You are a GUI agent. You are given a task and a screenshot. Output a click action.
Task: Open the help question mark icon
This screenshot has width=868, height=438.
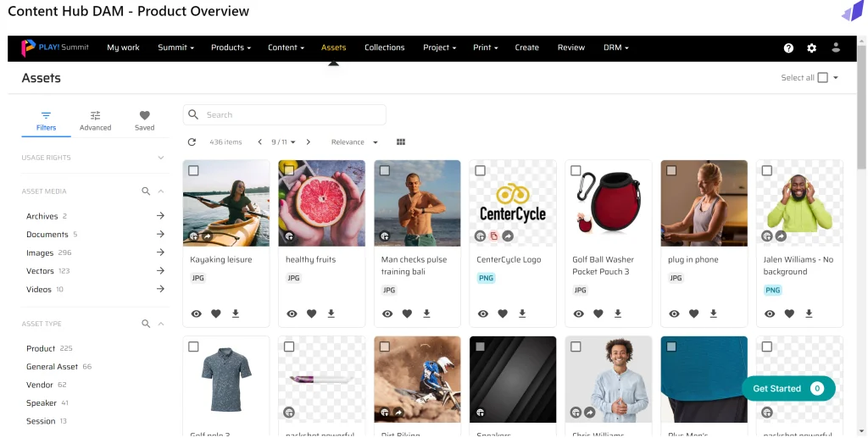(788, 48)
